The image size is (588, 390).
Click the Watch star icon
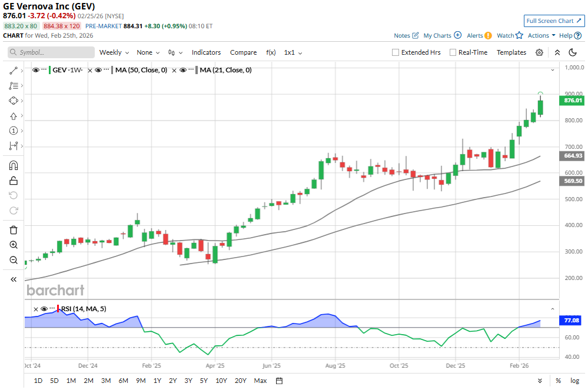tap(519, 35)
